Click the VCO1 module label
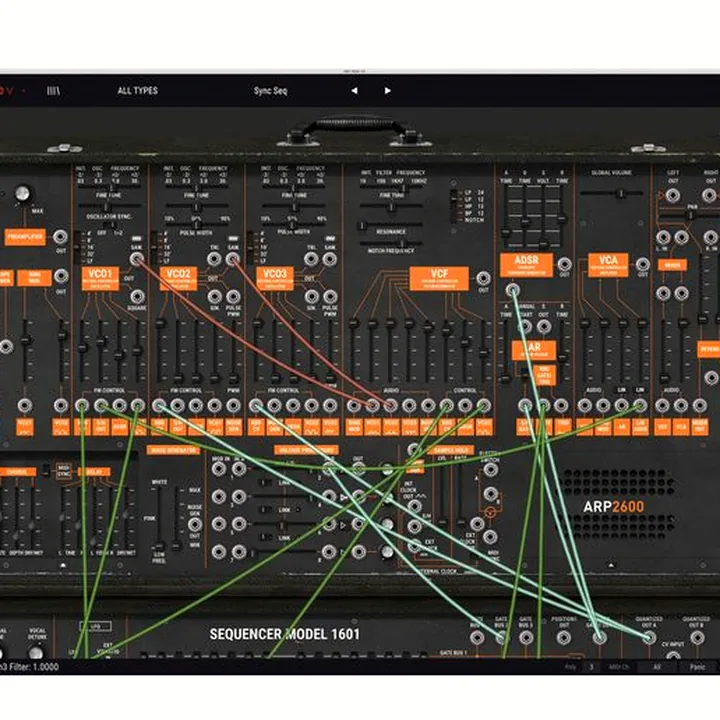720x720 pixels. [100, 279]
